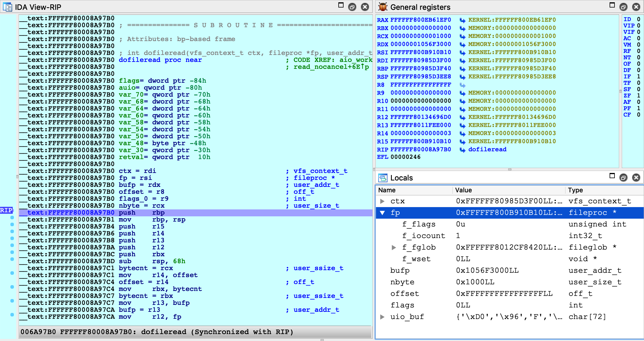Collapse the fp local variable
The width and height of the screenshot is (644, 341).
pos(382,213)
